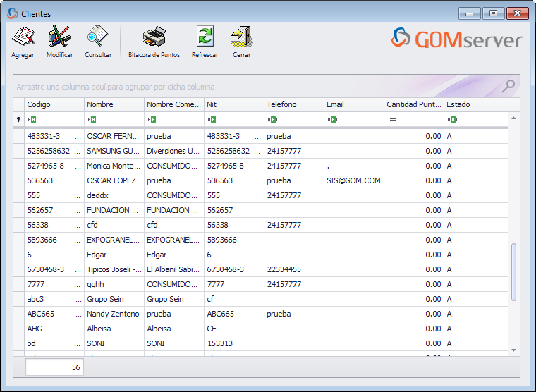Select the 22334455 phone cell
536x392 pixels.
click(x=294, y=269)
